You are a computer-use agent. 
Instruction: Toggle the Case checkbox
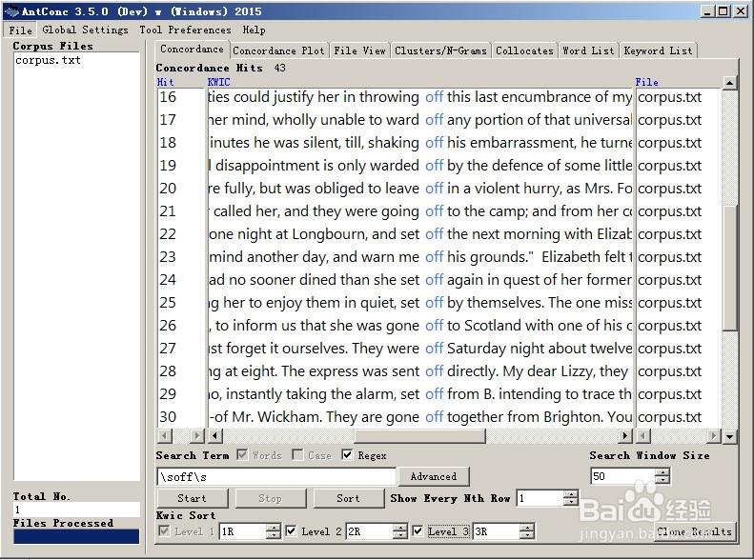point(297,455)
